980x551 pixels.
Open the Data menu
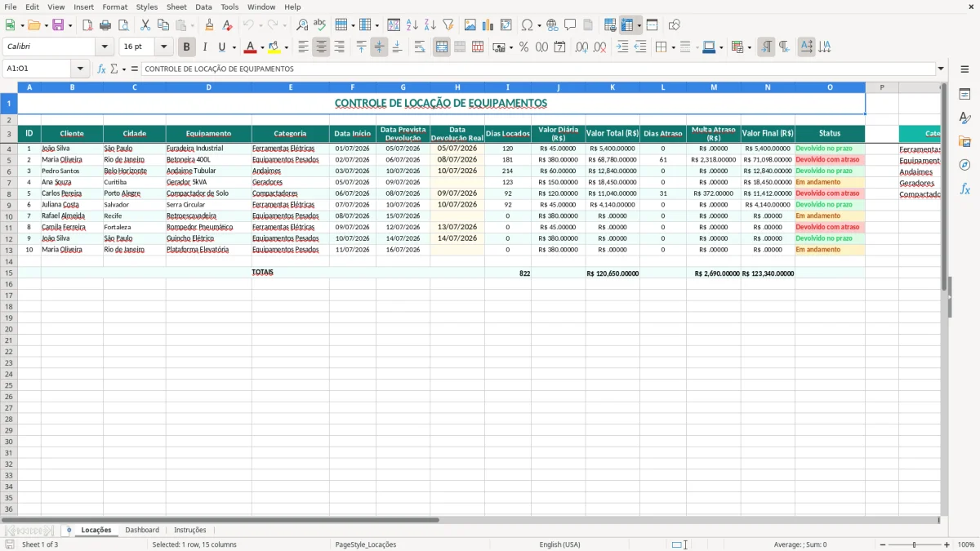pos(203,7)
